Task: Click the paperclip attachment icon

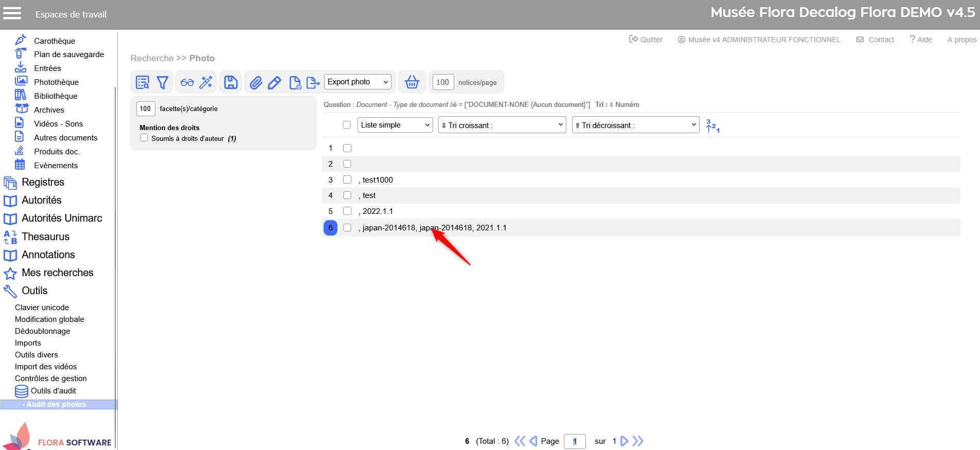Action: point(256,82)
